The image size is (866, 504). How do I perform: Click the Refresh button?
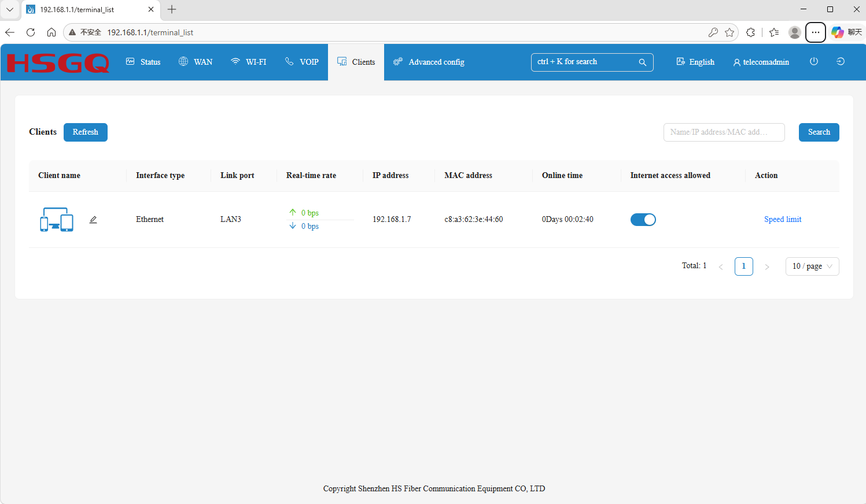86,132
